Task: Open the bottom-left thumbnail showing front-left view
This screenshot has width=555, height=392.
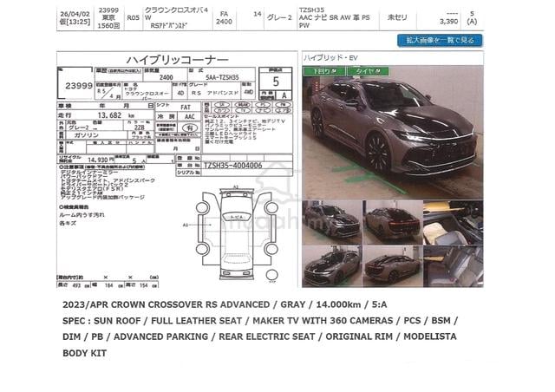Action: pos(332,266)
